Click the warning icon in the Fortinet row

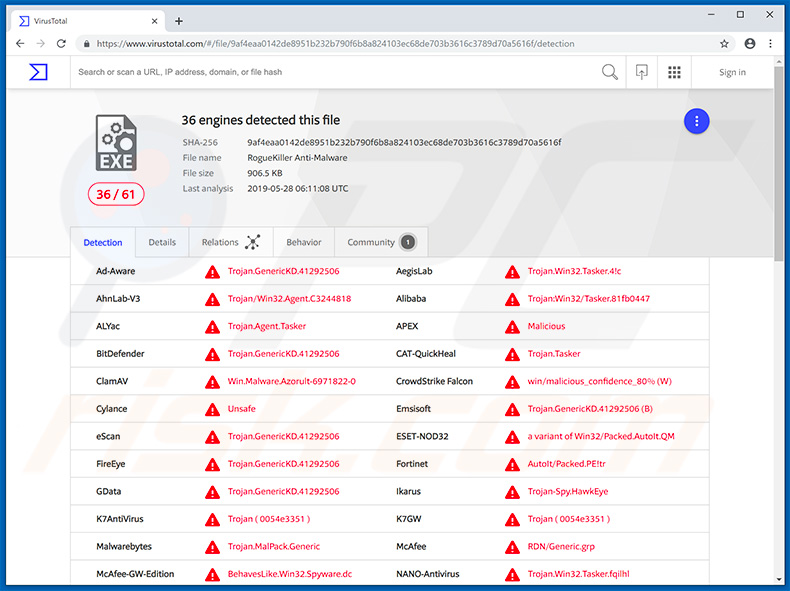pyautogui.click(x=512, y=465)
